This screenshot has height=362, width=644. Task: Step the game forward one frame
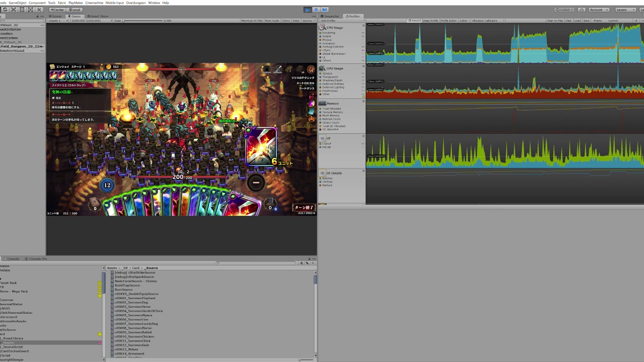[x=325, y=10]
